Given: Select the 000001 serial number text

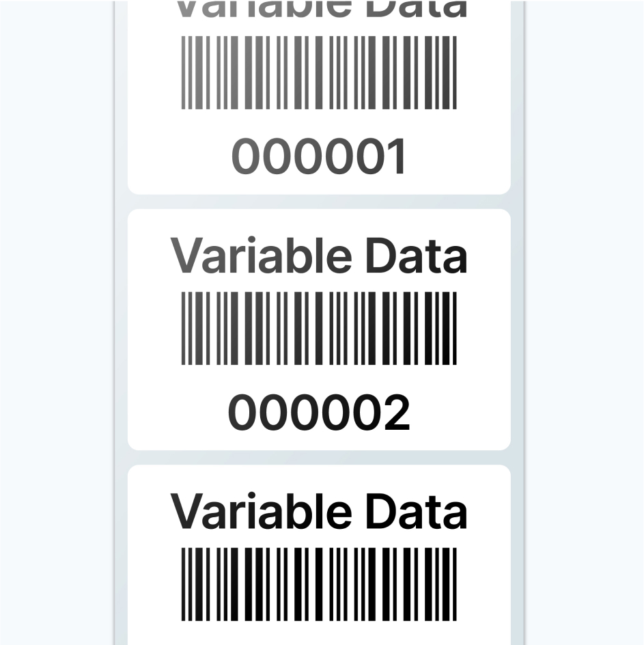Looking at the screenshot, I should 319,156.
